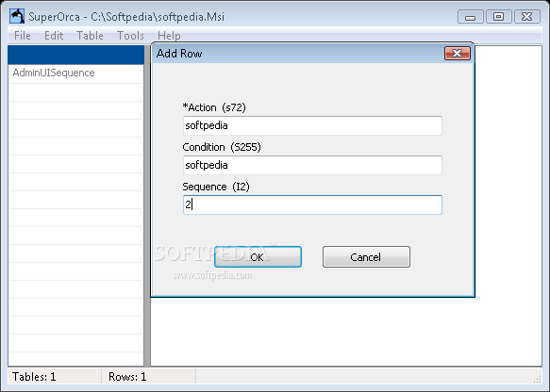This screenshot has height=392, width=550.
Task: Open the Help menu
Action: click(x=169, y=36)
